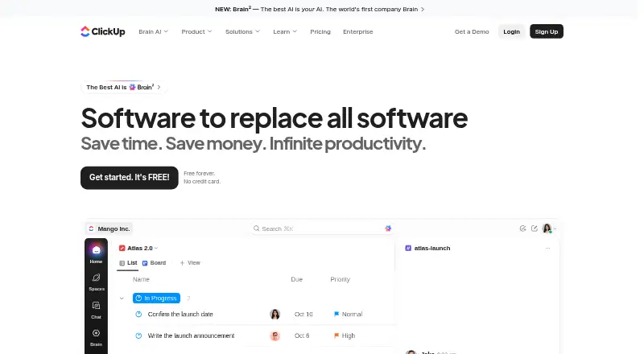Go to the Pricing page
This screenshot has height=354, width=644.
320,31
